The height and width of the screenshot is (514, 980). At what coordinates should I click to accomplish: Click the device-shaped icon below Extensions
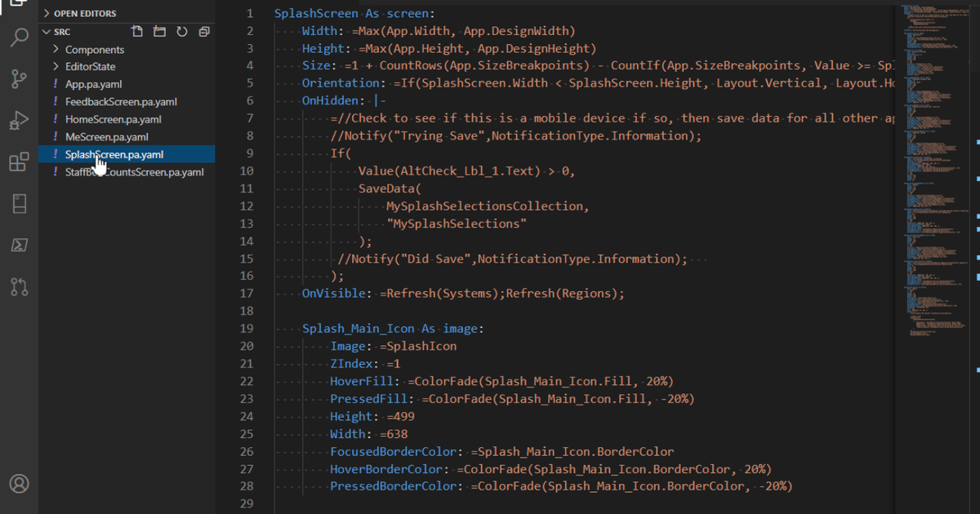click(x=18, y=203)
